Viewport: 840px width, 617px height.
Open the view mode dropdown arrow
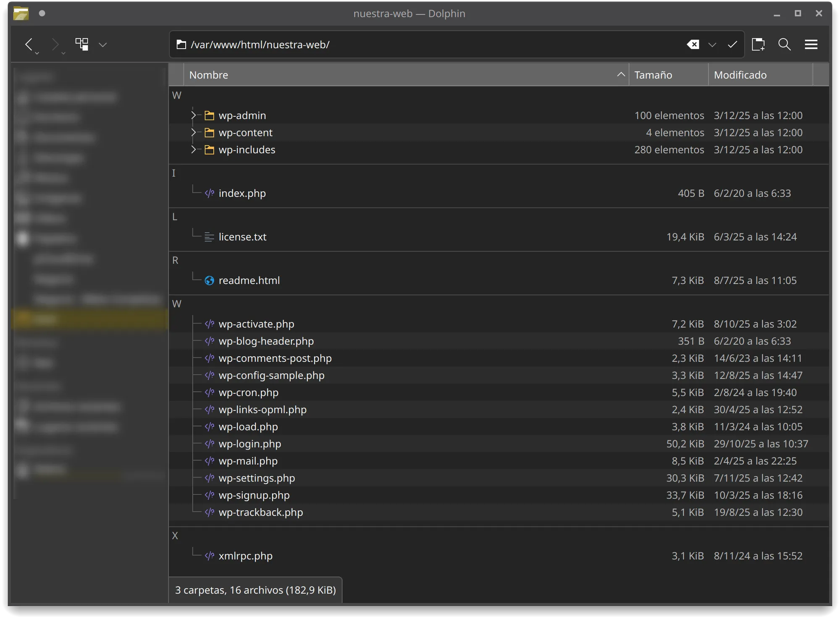[x=103, y=44]
